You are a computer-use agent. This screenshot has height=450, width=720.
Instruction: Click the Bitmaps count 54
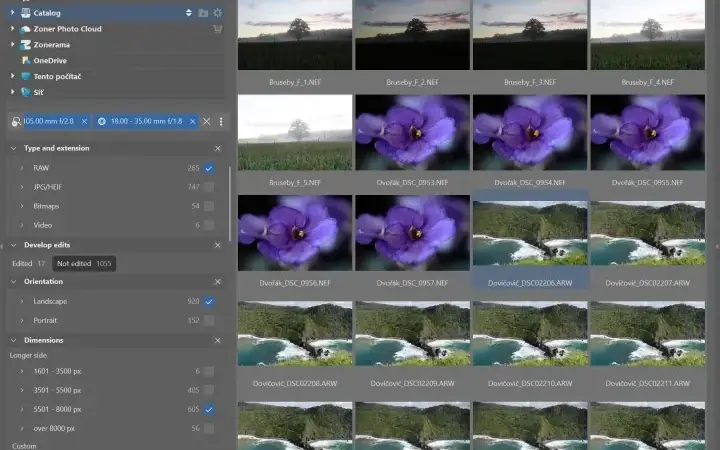195,206
